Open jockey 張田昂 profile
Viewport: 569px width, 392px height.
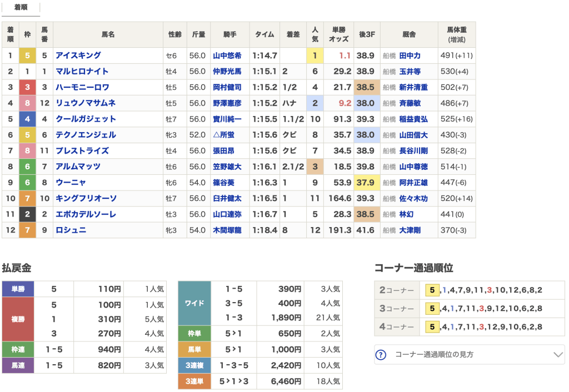pos(223,151)
